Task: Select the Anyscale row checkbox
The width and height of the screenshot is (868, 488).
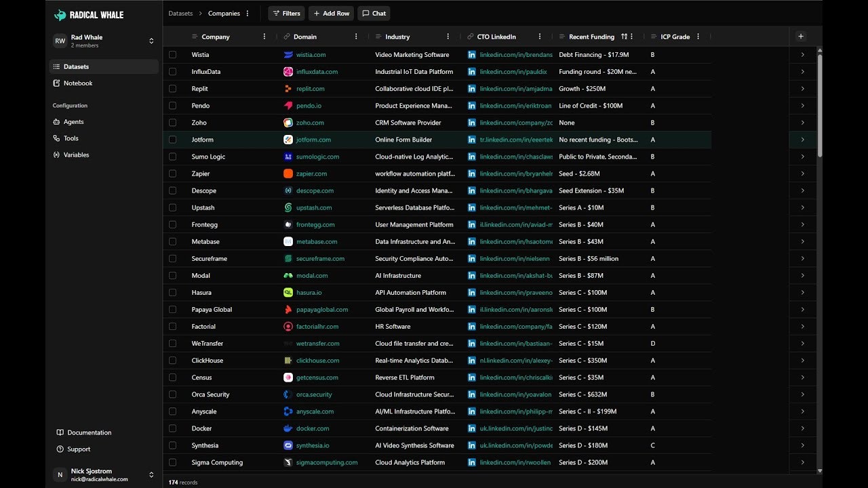Action: click(x=173, y=411)
